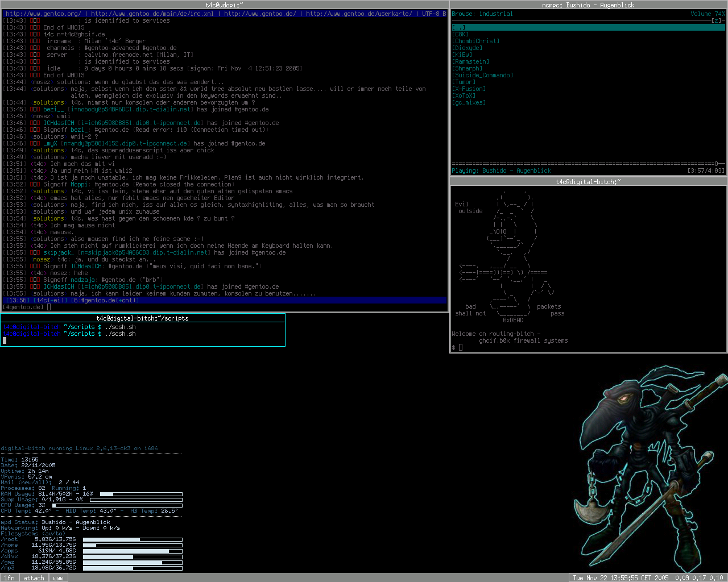
Task: Click the 'digital-bitch running Linux' header text
Action: (x=79, y=448)
